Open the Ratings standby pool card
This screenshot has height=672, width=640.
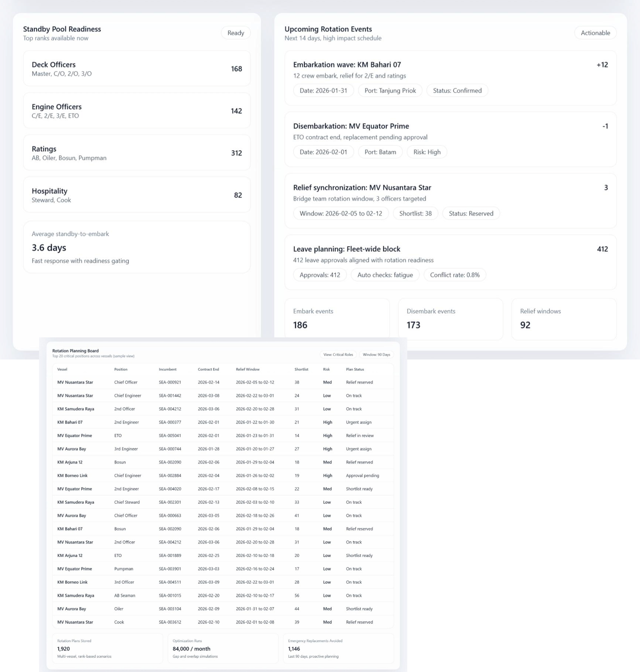[x=137, y=152]
